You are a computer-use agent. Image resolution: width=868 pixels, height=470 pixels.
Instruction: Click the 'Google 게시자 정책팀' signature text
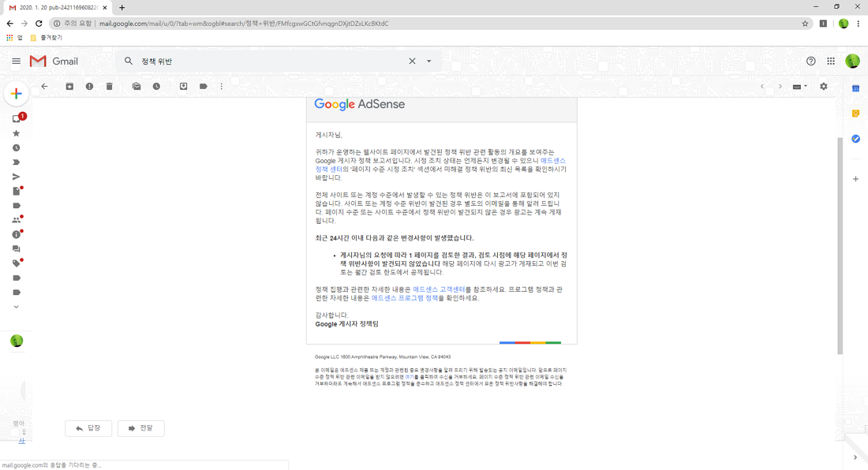click(346, 324)
